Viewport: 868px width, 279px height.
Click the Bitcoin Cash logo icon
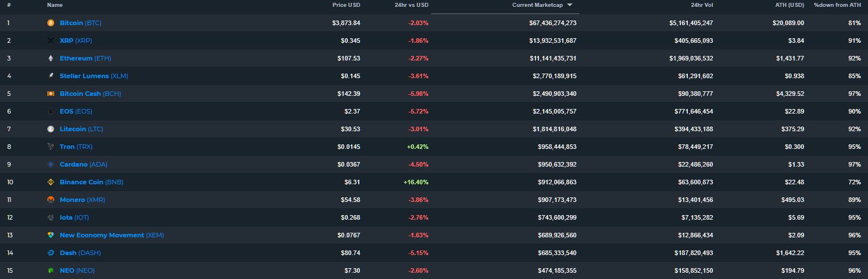tap(50, 94)
